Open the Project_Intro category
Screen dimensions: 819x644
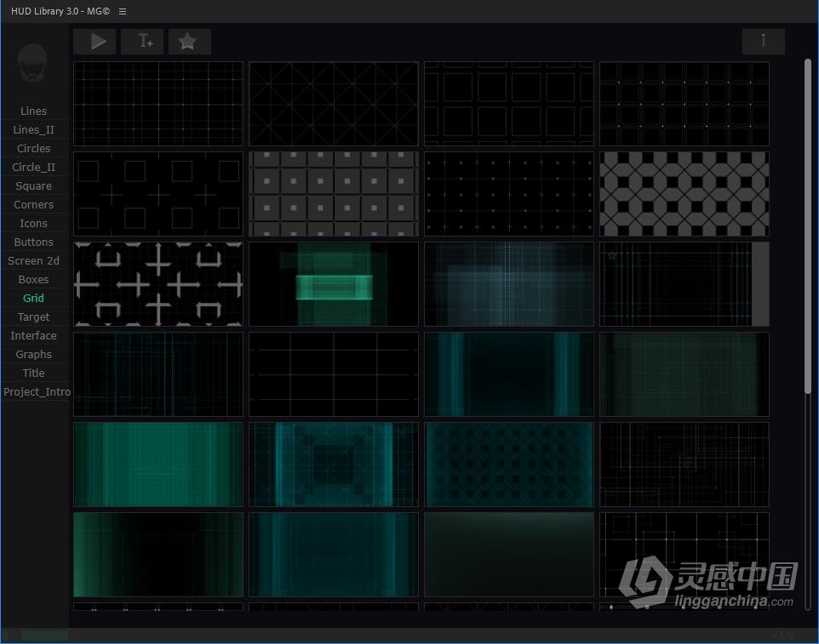point(37,392)
